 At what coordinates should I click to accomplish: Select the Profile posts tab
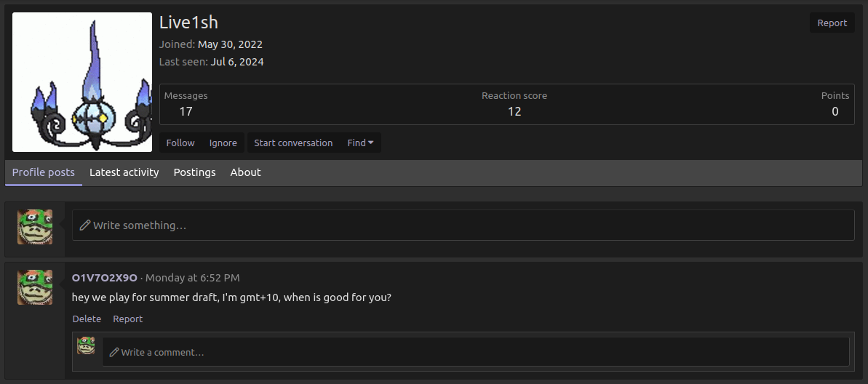43,172
